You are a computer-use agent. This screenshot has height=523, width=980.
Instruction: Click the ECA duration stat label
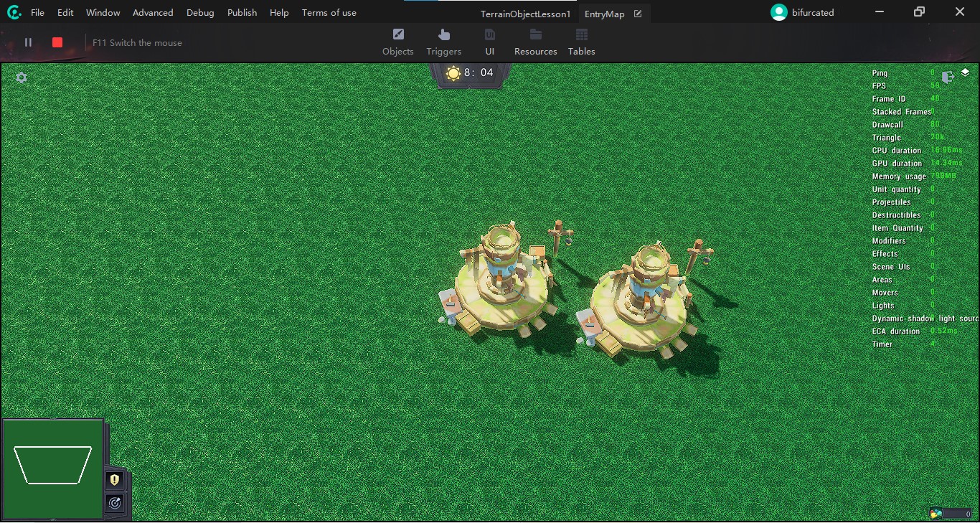[x=896, y=331]
